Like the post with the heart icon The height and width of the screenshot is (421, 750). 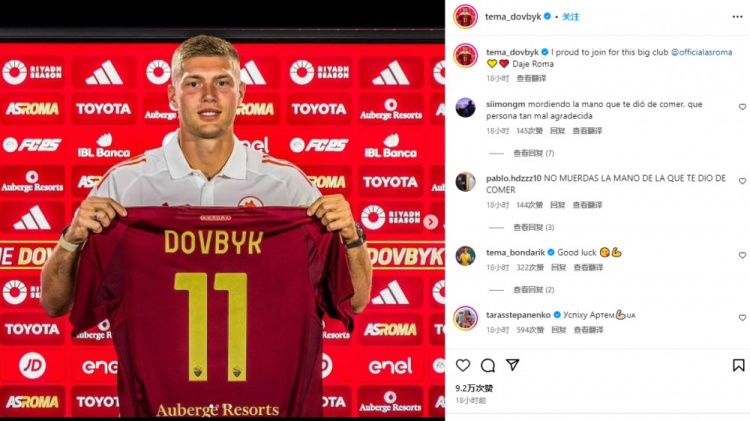click(x=463, y=366)
